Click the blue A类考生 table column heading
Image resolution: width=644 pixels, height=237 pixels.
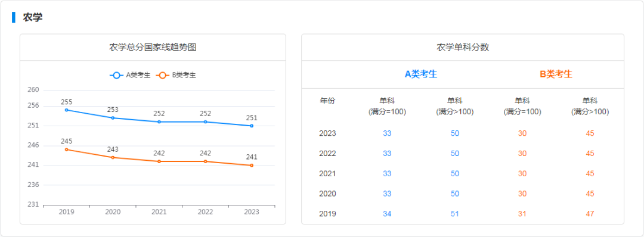(421, 74)
